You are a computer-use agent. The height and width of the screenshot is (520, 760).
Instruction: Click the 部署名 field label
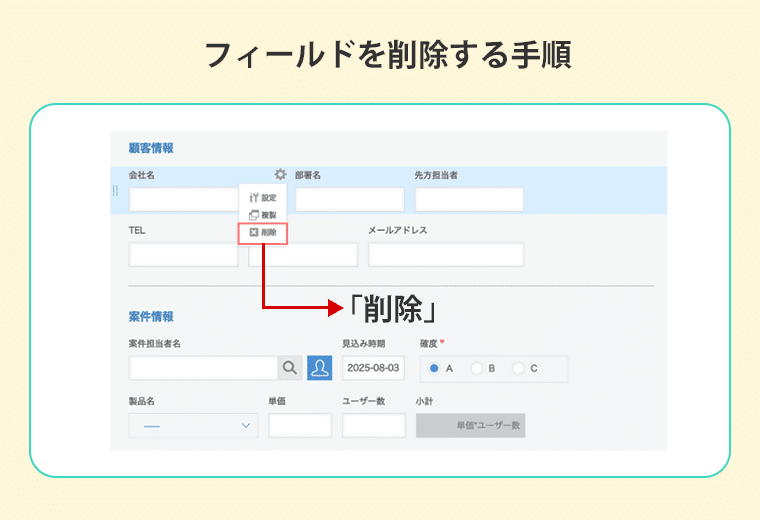point(308,175)
